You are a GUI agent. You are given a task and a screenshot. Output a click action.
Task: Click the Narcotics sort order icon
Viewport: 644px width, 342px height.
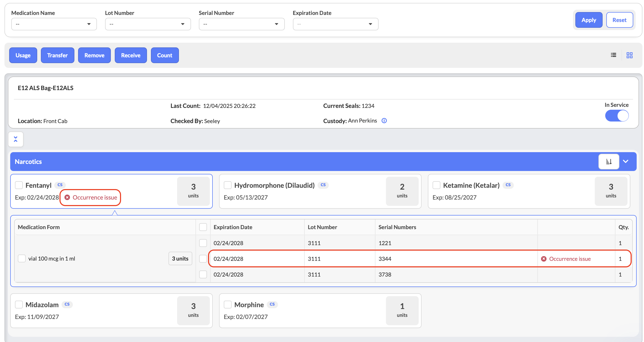609,162
